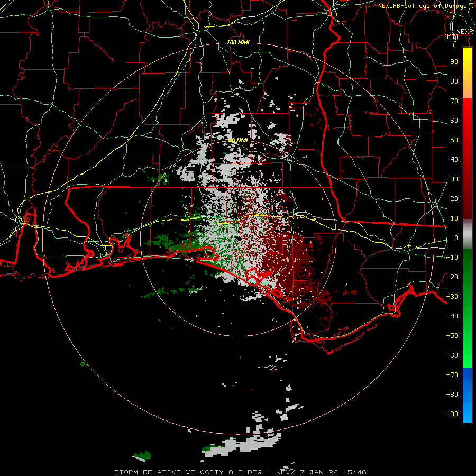Click the -10 value on velocity scale
This screenshot has height=476, width=476.
[452, 258]
